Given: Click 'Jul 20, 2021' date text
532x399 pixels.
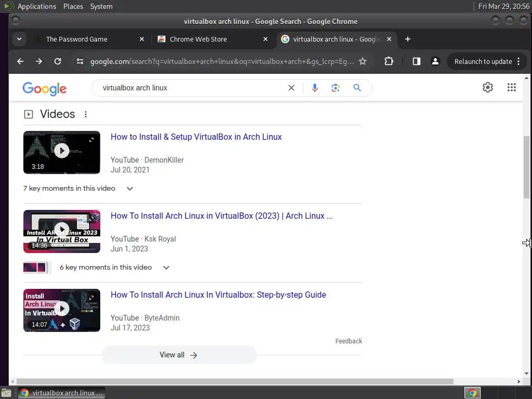Looking at the screenshot, I should click(x=130, y=170).
